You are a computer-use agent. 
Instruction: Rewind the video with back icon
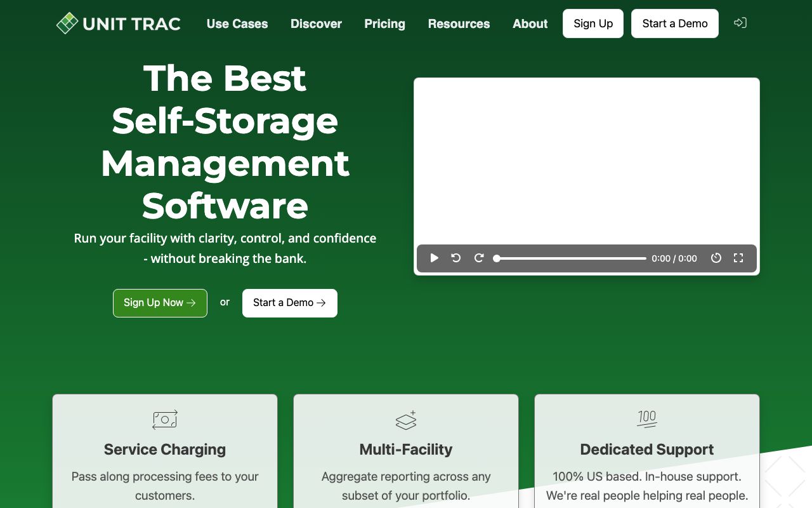tap(456, 258)
